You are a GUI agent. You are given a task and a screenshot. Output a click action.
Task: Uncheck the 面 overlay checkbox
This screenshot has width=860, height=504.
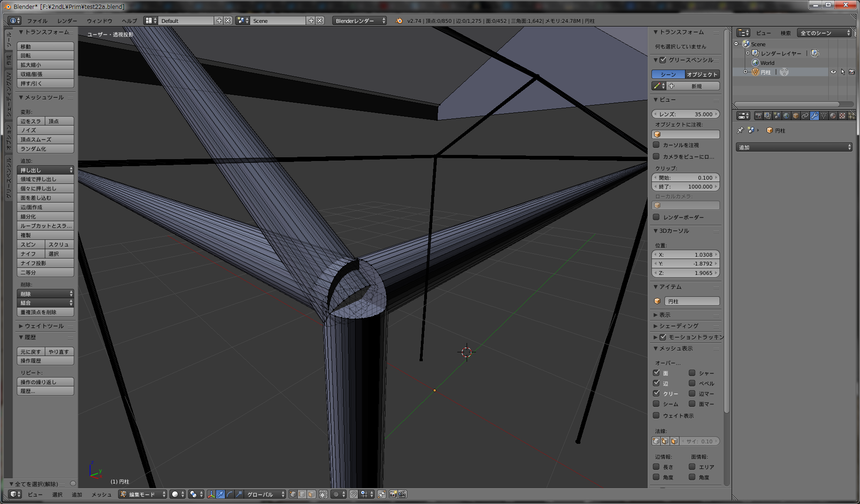pyautogui.click(x=657, y=373)
